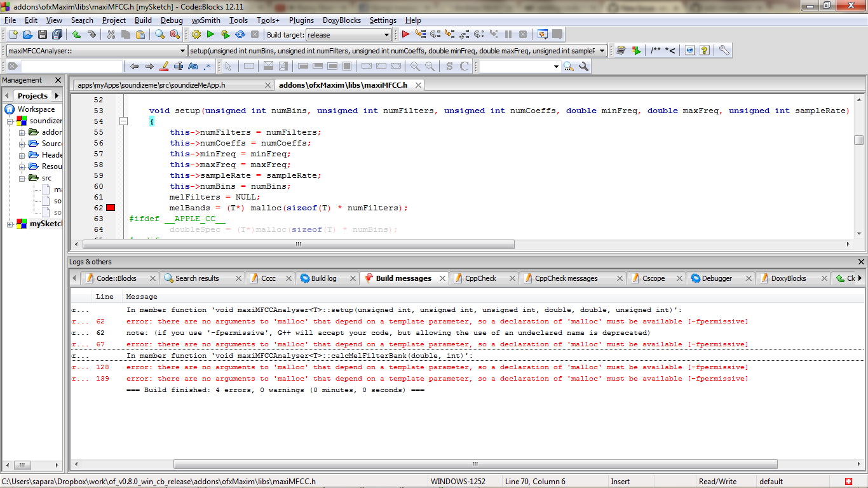Toggle the Selected text only search icon
The width and height of the screenshot is (868, 488).
tap(179, 66)
